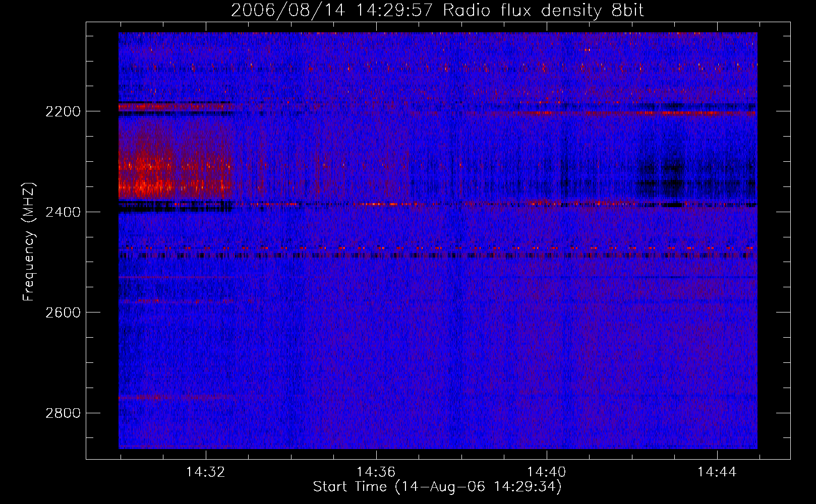The height and width of the screenshot is (504, 816).
Task: Click the 2400 frequency tick label
Action: coord(63,212)
